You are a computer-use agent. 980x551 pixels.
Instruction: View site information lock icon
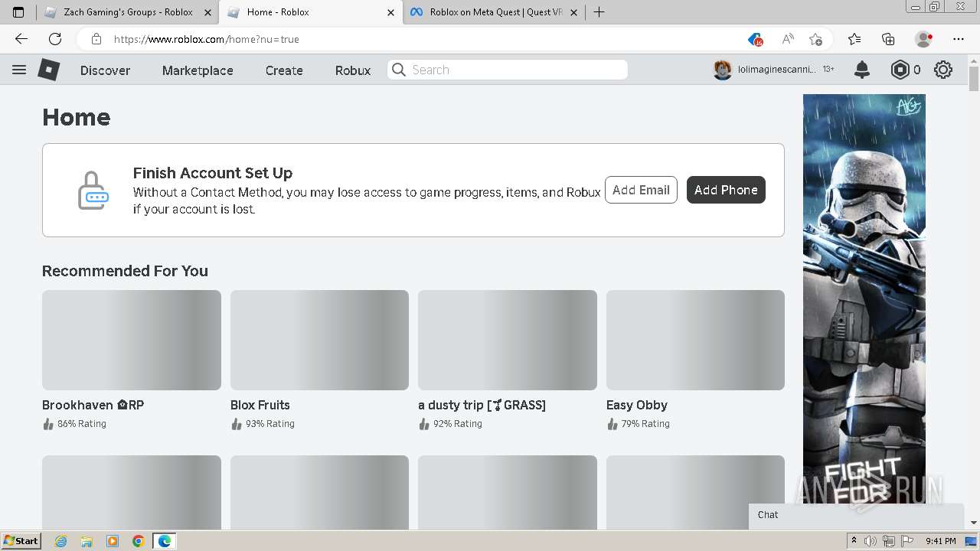pos(96,39)
